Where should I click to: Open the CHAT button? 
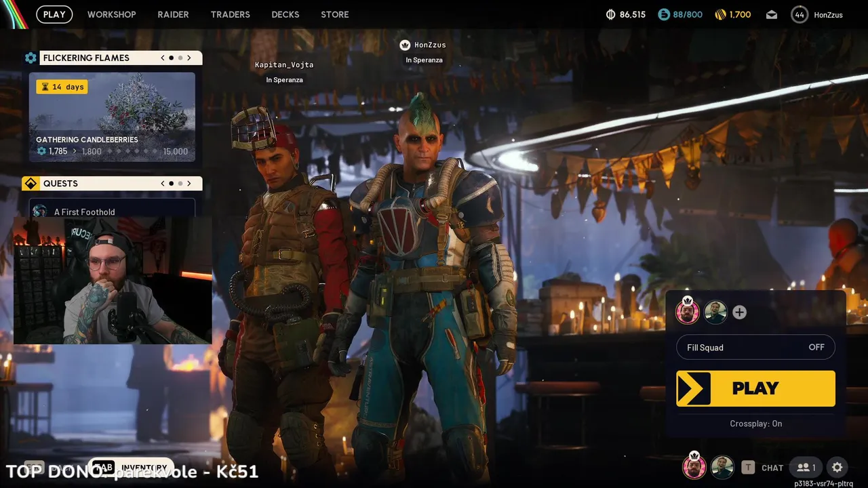coord(772,468)
